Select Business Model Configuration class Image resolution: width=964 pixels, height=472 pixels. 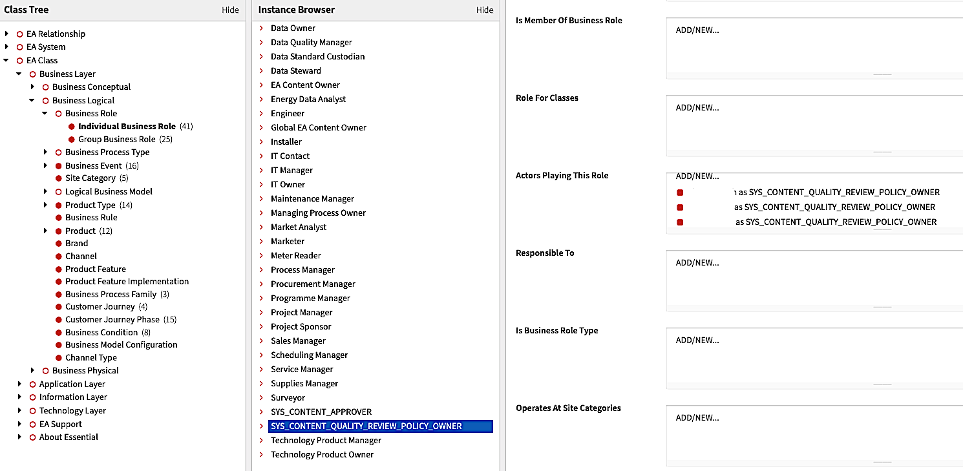121,344
